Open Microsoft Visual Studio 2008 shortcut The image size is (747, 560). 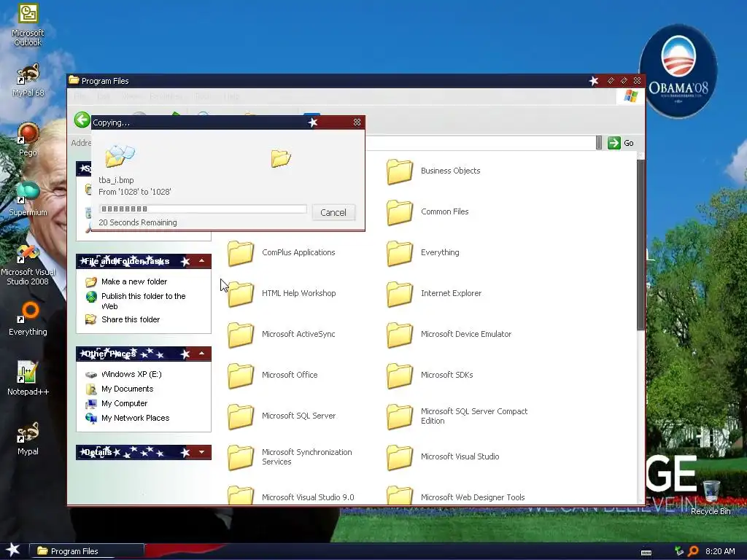pos(28,264)
